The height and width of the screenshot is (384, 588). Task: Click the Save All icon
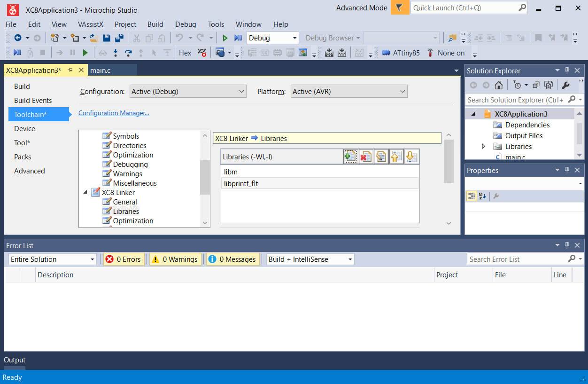click(x=119, y=38)
